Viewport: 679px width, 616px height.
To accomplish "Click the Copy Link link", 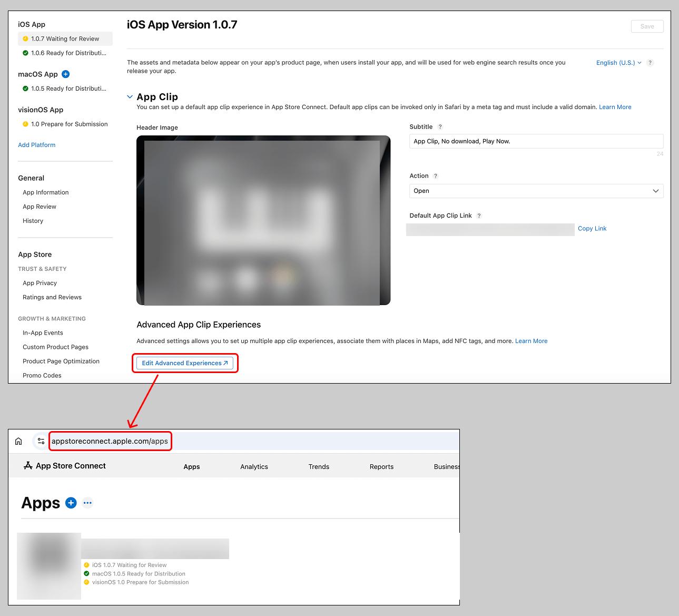I will (592, 229).
